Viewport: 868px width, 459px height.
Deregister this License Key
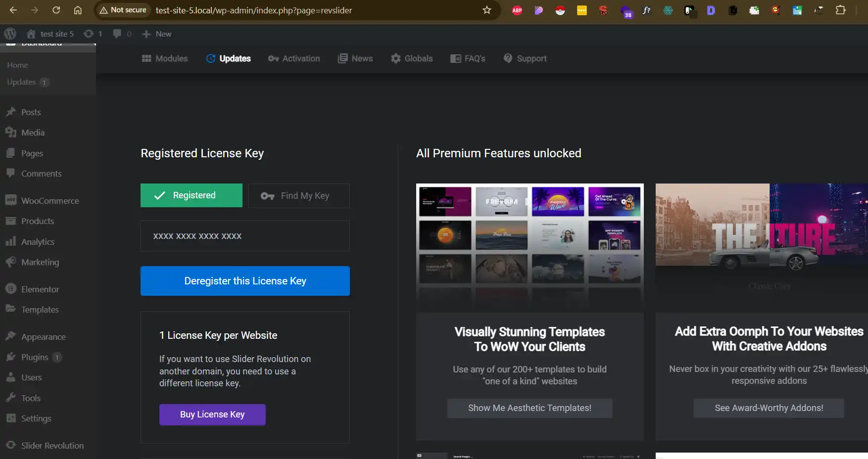coord(245,281)
